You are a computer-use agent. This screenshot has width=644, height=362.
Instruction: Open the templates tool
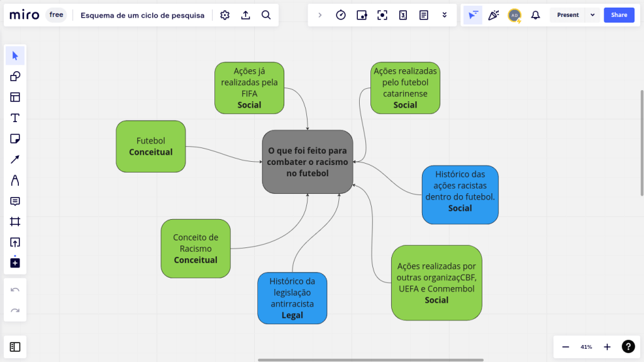pos(15,97)
